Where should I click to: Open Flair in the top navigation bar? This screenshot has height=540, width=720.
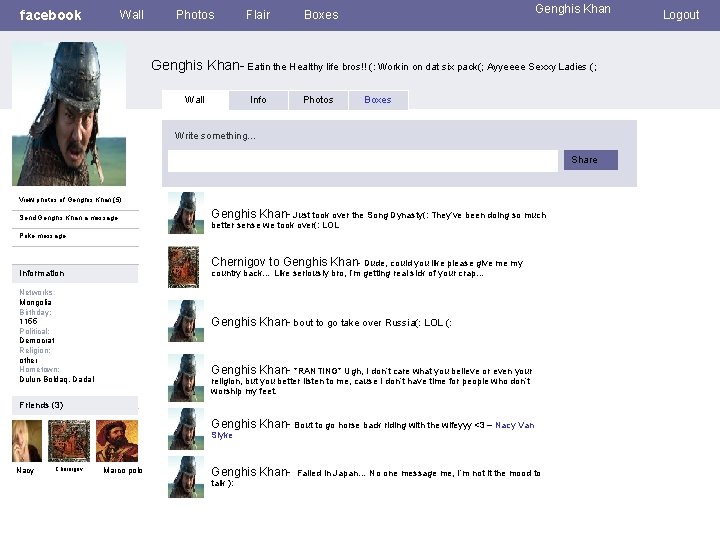(258, 15)
